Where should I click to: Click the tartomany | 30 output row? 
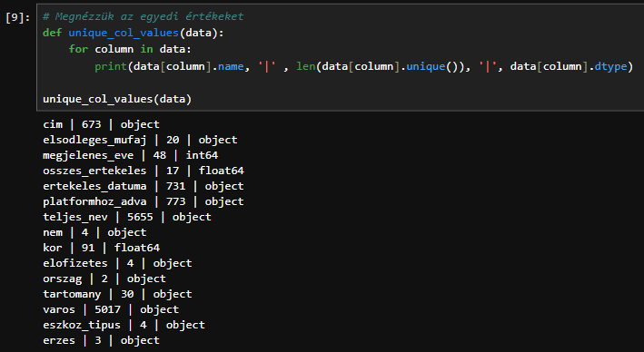[x=117, y=294]
